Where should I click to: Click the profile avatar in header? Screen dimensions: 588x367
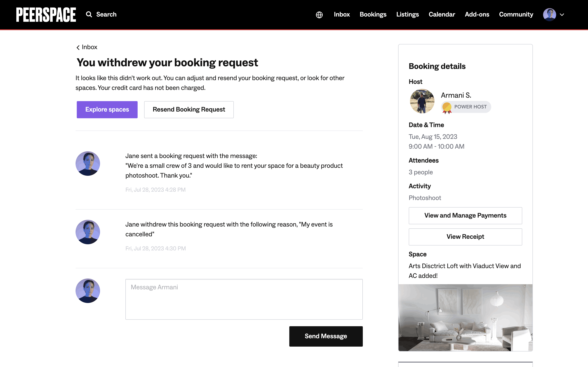click(549, 14)
